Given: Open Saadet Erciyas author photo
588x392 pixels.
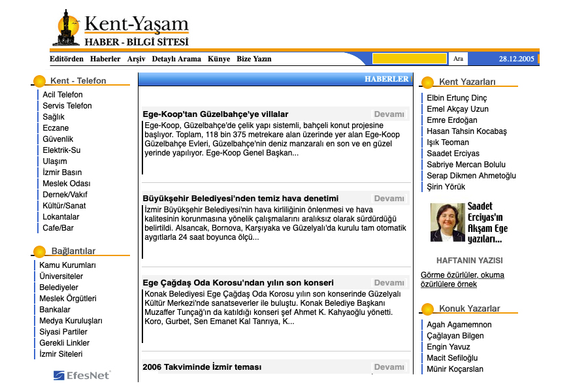Looking at the screenshot, I should (x=447, y=223).
